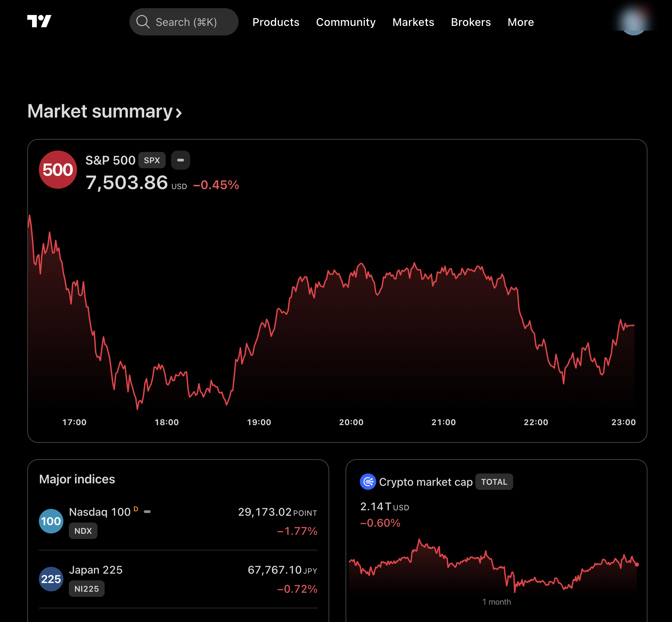Screen dimensions: 672x622
Task: Click the 7,503.86 price value
Action: click(x=127, y=183)
